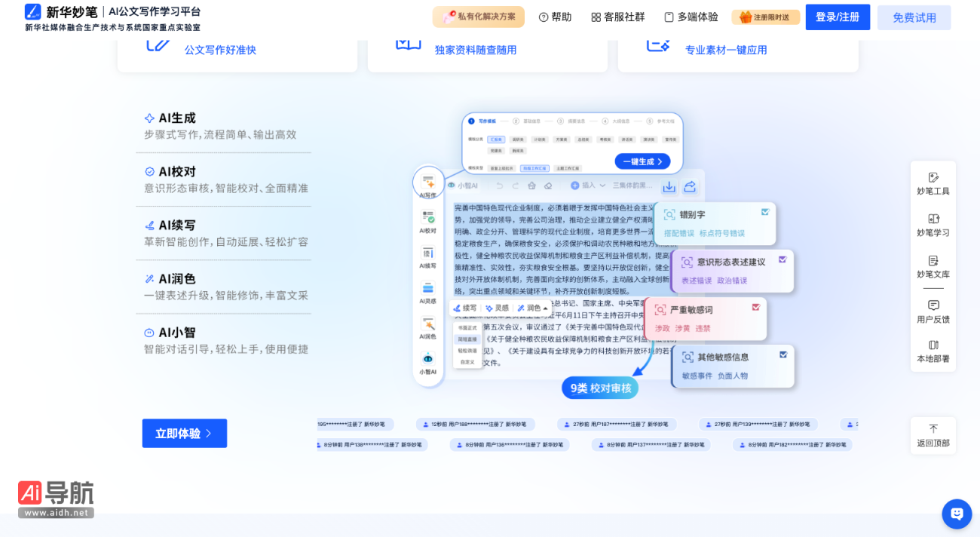Open the 客服社群 community link
The image size is (980, 537).
click(617, 17)
